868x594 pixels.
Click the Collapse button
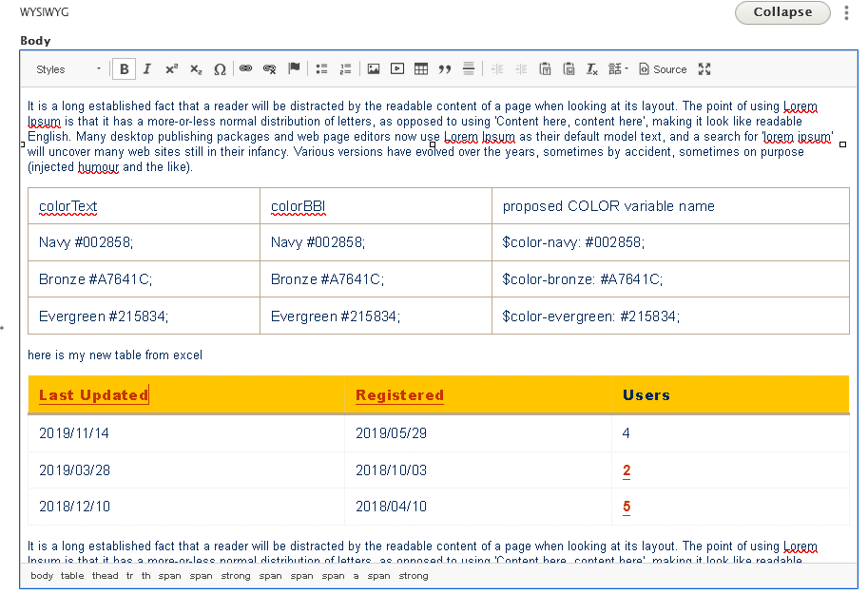pos(782,12)
